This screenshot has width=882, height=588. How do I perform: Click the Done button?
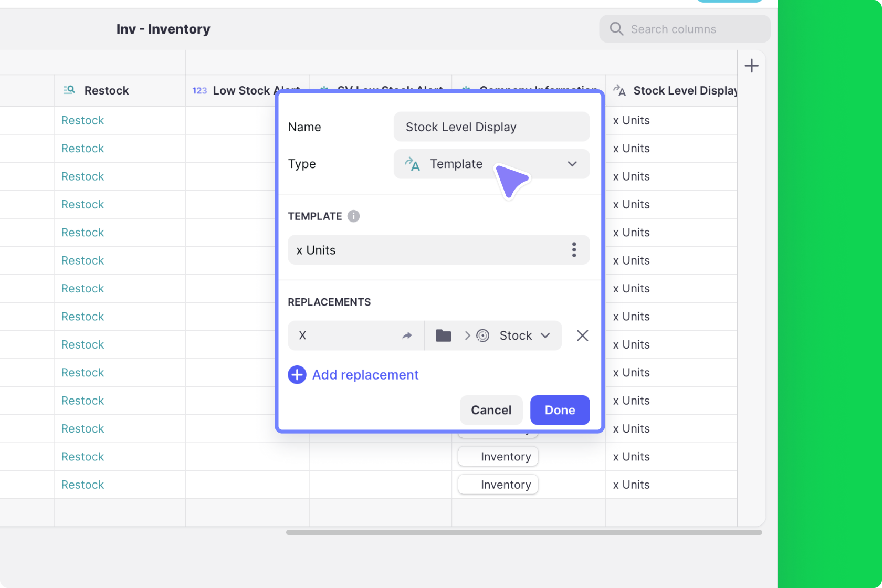pos(559,410)
